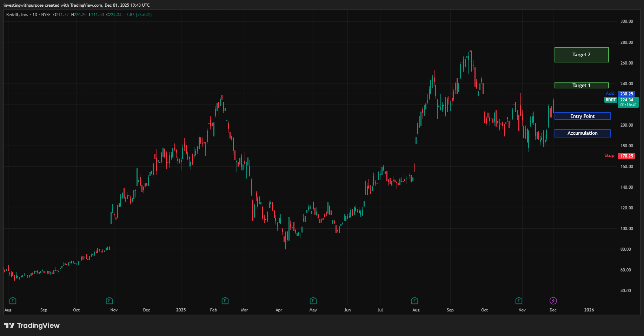Image resolution: width=644 pixels, height=336 pixels.
Task: Click the 120.00 price axis value
Action: point(626,208)
